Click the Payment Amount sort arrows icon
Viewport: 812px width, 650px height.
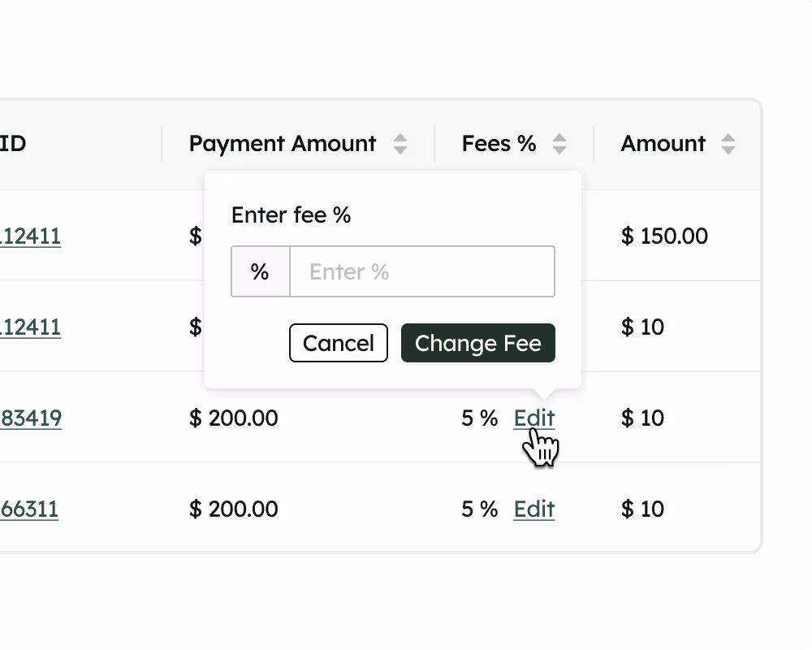coord(400,145)
